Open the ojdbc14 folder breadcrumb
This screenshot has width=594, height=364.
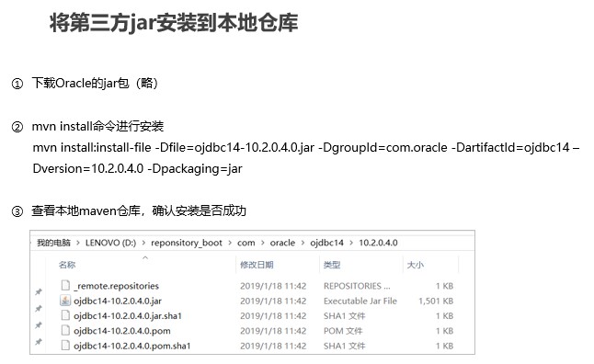coord(327,243)
